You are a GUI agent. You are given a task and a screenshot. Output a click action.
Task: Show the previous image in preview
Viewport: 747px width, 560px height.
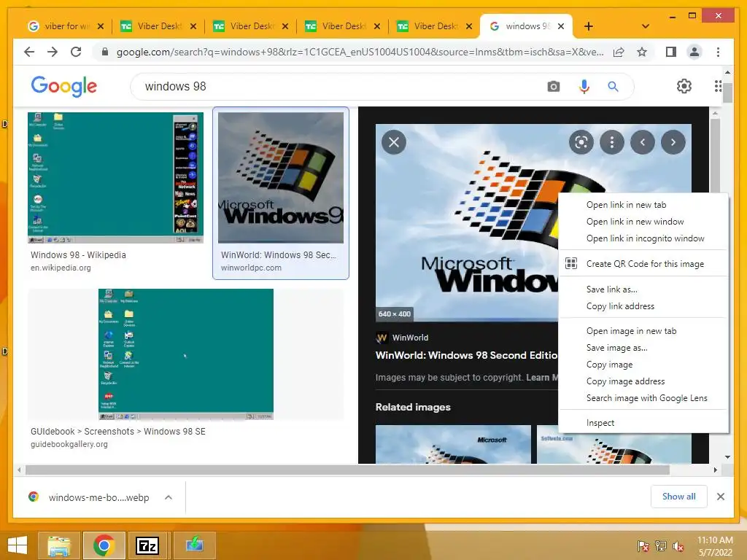click(643, 142)
